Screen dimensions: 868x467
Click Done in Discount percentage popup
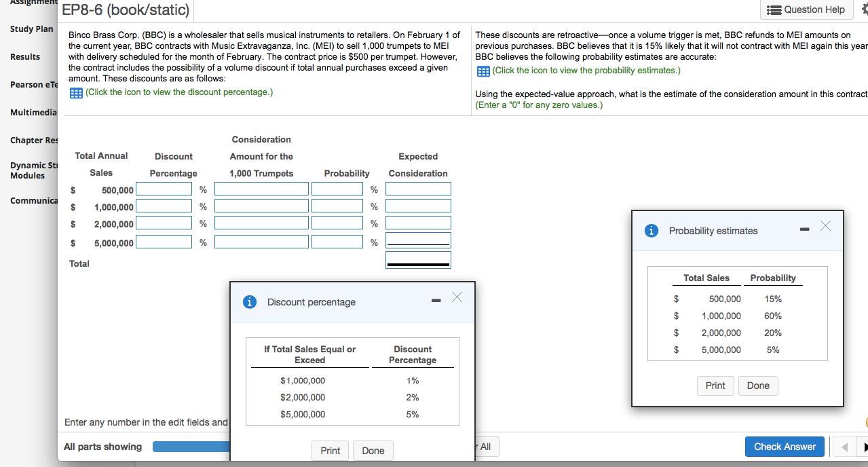click(x=373, y=451)
